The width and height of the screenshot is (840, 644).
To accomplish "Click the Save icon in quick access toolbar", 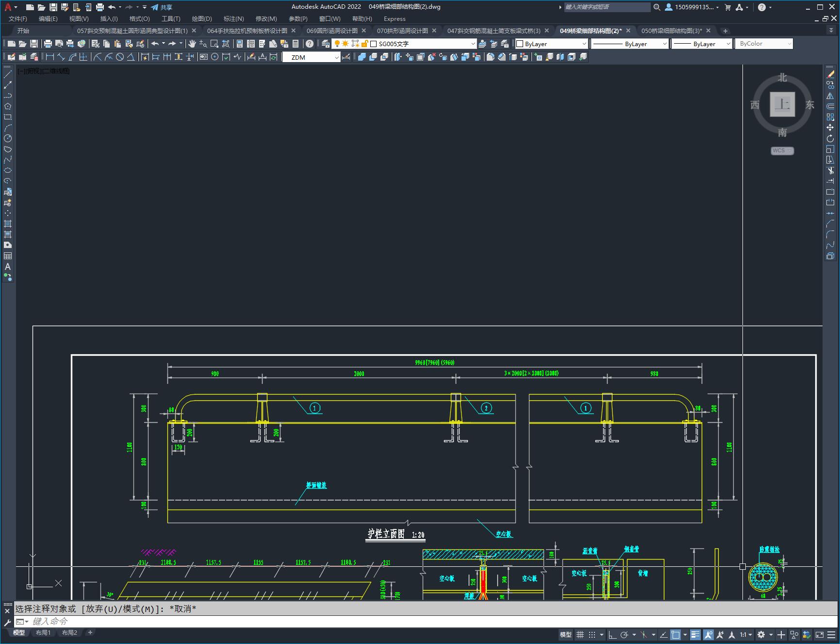I will [x=53, y=7].
